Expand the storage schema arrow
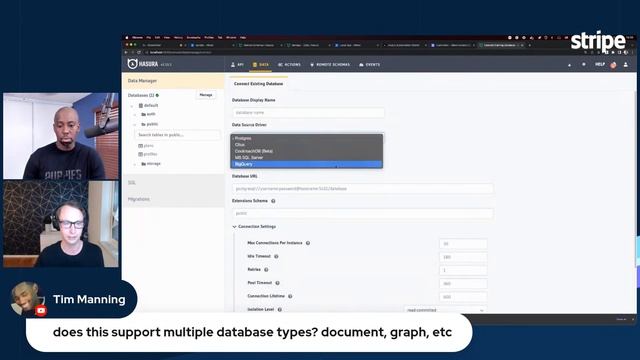The width and height of the screenshot is (640, 360). pyautogui.click(x=135, y=164)
